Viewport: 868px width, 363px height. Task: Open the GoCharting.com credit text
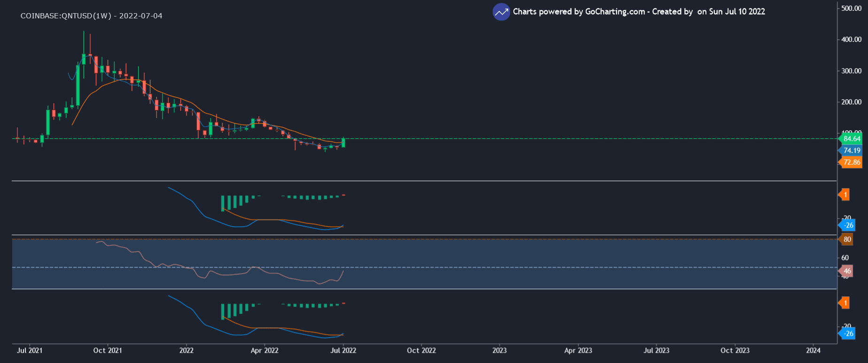[638, 12]
